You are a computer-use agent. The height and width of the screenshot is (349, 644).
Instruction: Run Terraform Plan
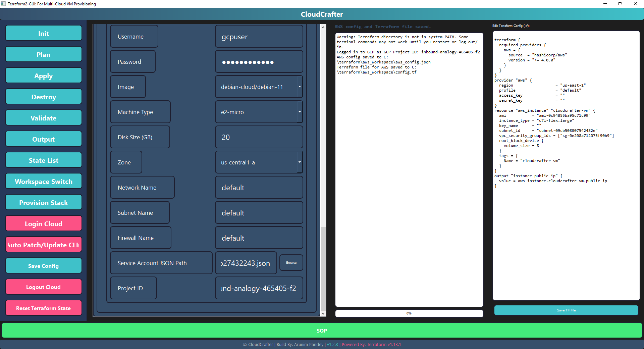43,54
